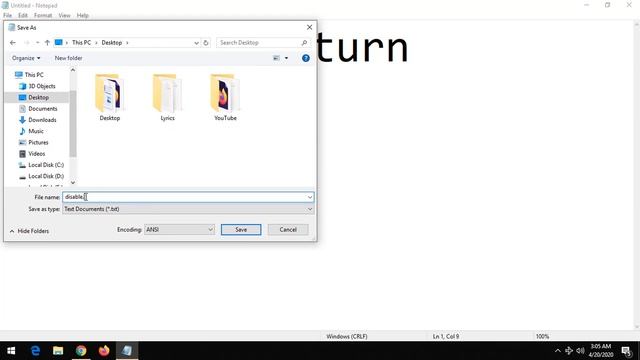The image size is (640, 360).
Task: Open Notepad View menu
Action: click(x=64, y=15)
